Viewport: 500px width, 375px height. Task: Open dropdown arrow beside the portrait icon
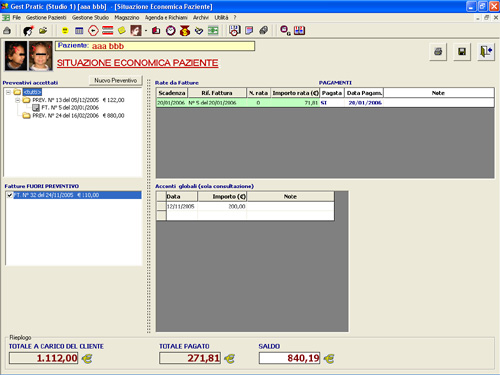click(x=146, y=31)
